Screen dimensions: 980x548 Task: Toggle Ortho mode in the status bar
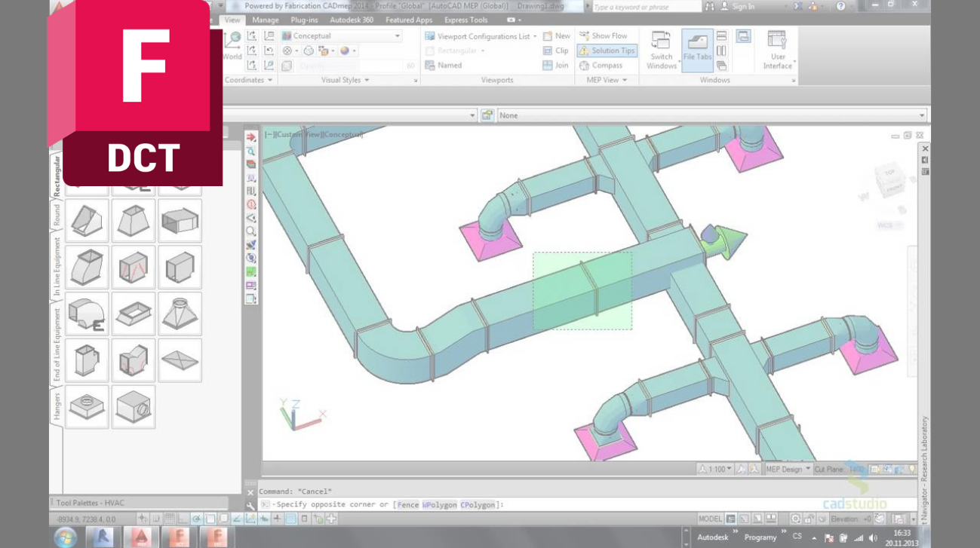click(183, 519)
